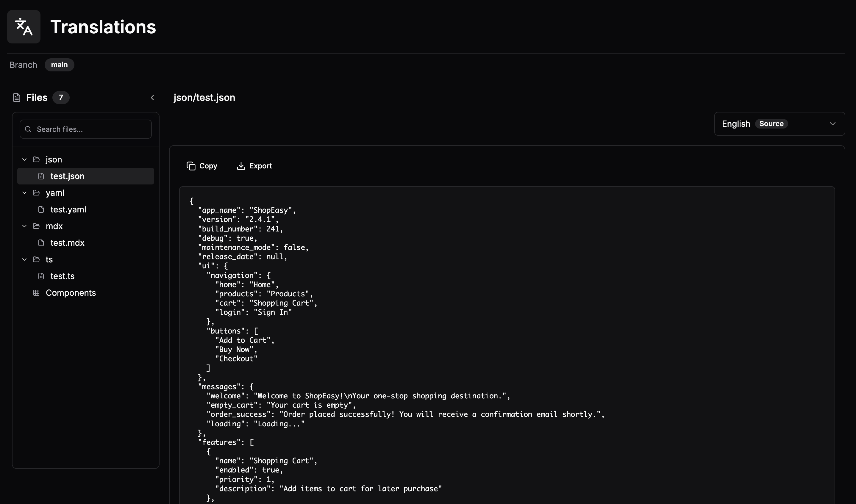Image resolution: width=856 pixels, height=504 pixels.
Task: Select test.json in the file tree
Action: [67, 176]
